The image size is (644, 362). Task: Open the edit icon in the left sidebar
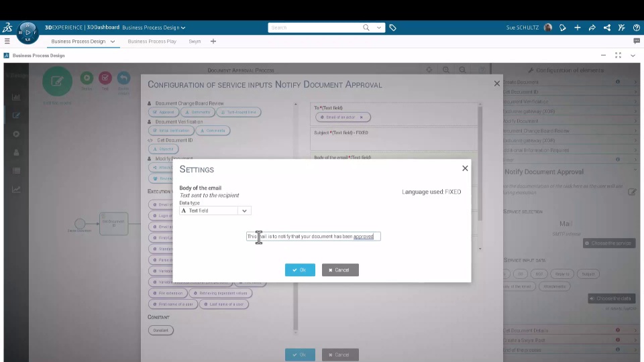[16, 115]
